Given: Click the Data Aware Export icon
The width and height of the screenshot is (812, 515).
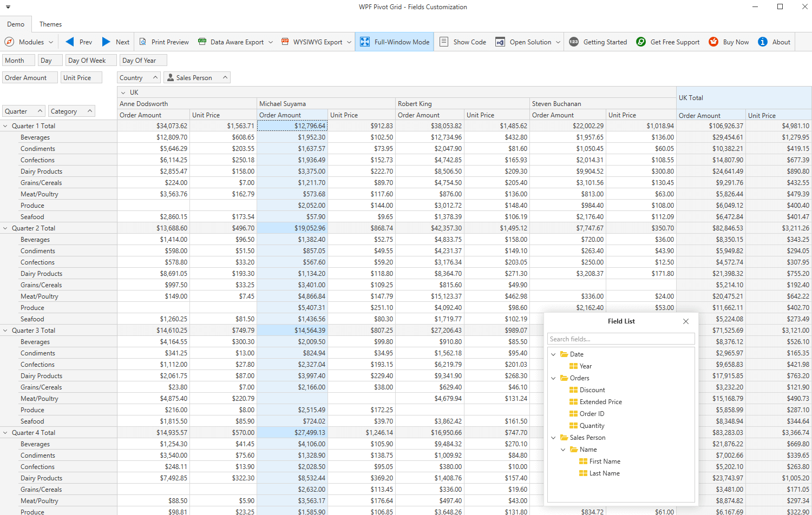Looking at the screenshot, I should pos(202,42).
